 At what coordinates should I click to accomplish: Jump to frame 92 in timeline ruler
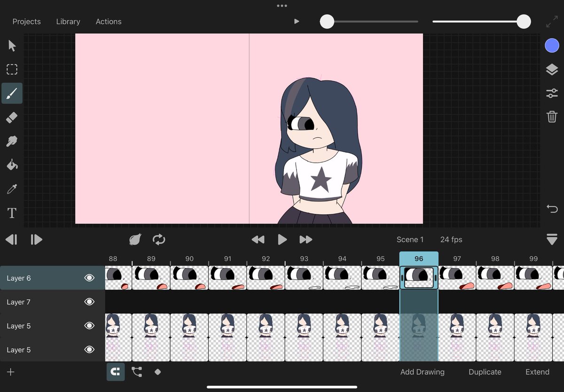pyautogui.click(x=266, y=259)
